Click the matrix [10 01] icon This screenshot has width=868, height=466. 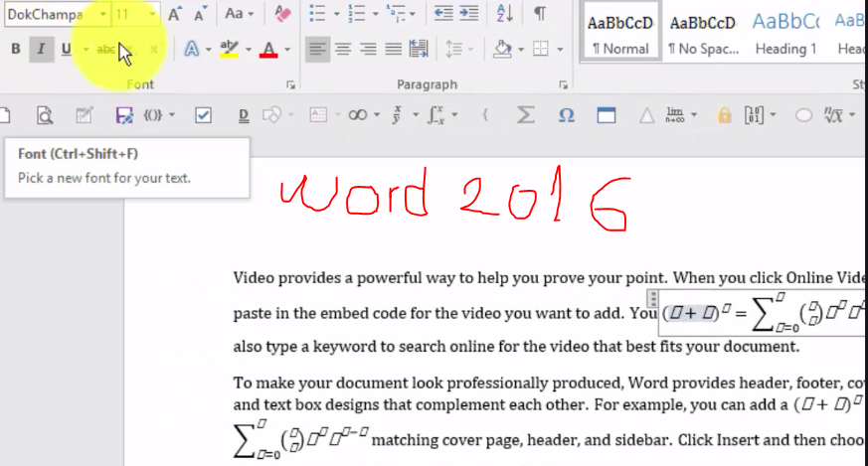[754, 115]
